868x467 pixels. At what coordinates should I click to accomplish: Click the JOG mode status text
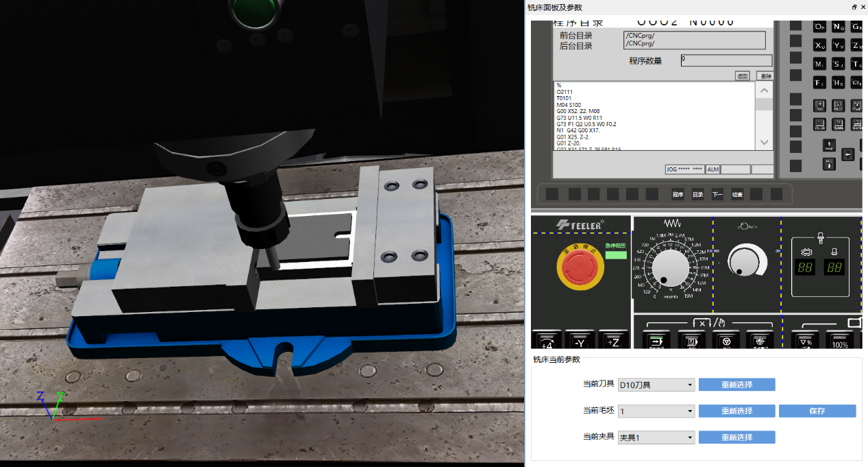coord(684,169)
